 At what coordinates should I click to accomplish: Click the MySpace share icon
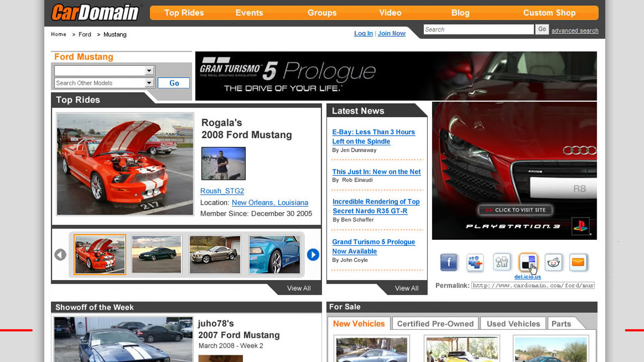475,262
